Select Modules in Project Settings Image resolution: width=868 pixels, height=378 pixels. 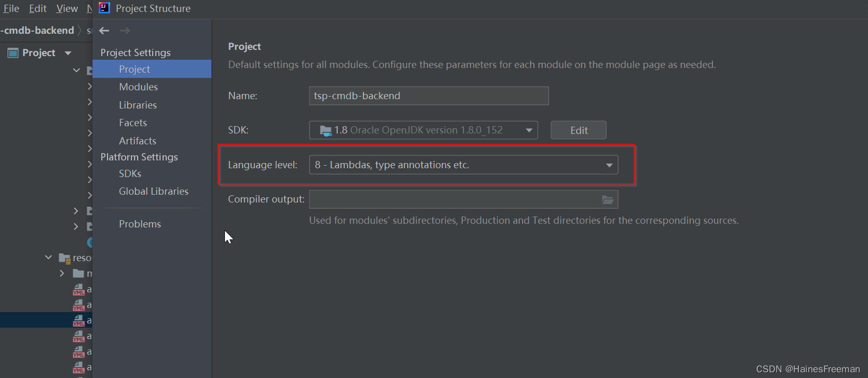click(138, 87)
